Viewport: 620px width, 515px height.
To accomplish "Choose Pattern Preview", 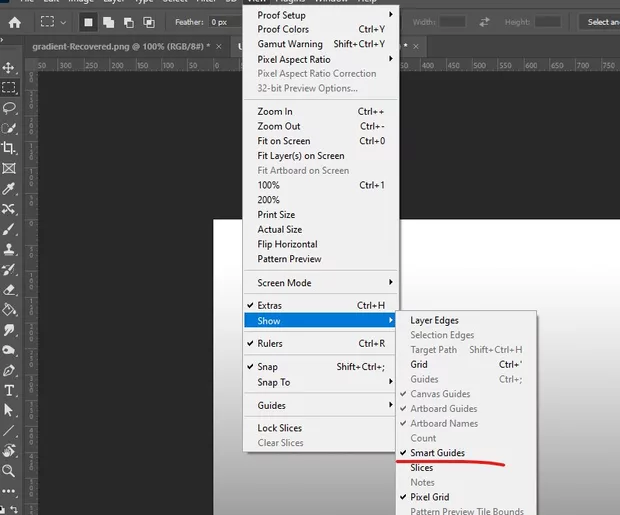I will pos(320,259).
